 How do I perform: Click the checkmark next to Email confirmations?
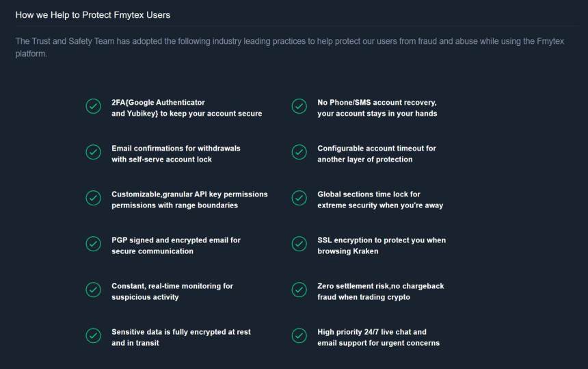[x=93, y=152]
